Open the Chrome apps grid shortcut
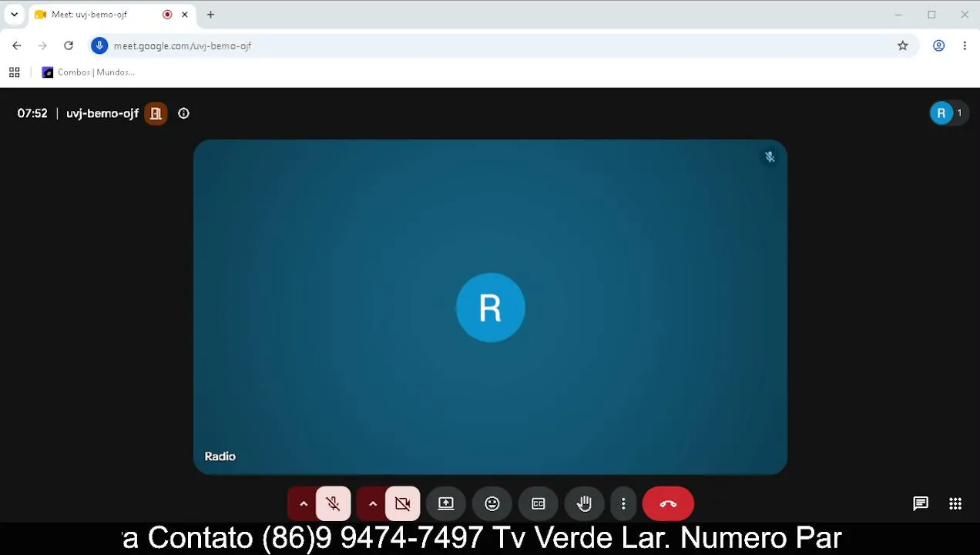The height and width of the screenshot is (555, 980). click(x=14, y=72)
